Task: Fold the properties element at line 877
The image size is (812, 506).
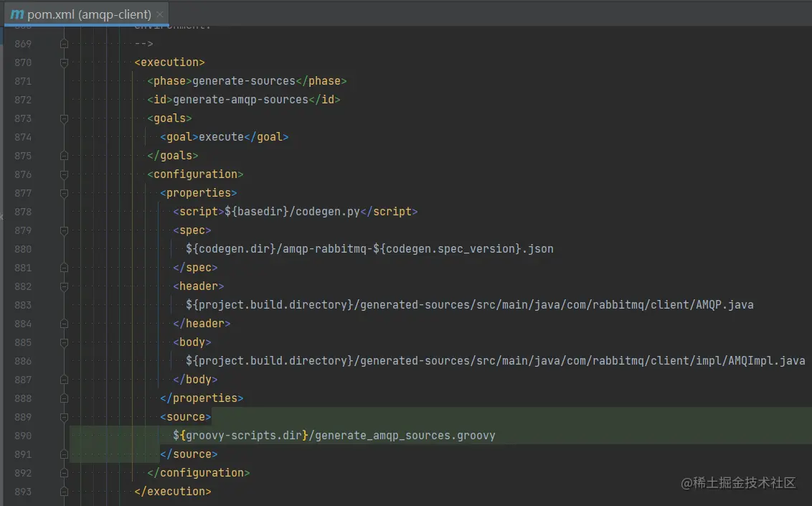Action: pyautogui.click(x=64, y=193)
